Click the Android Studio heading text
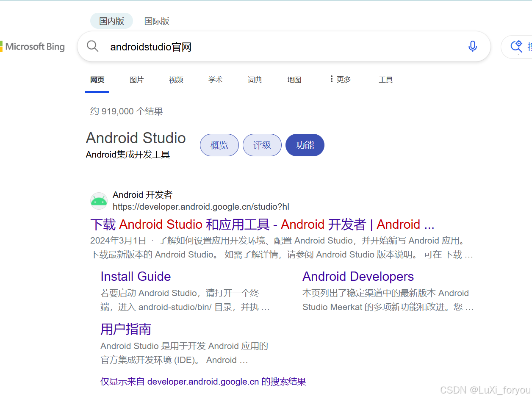 point(136,138)
